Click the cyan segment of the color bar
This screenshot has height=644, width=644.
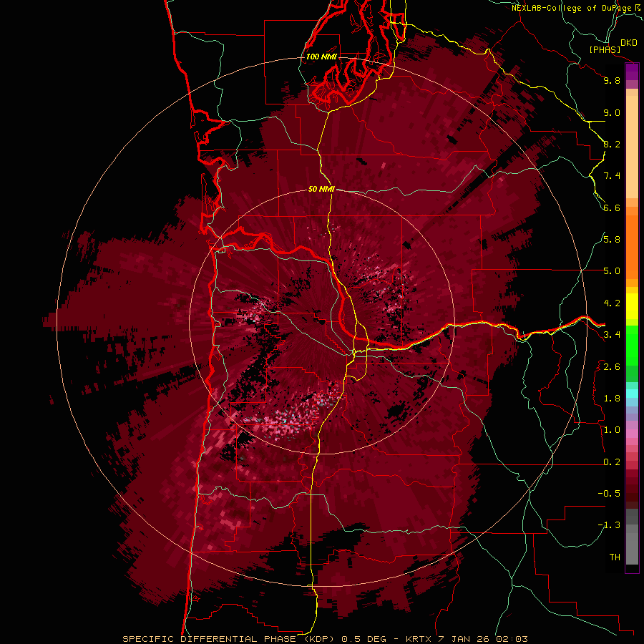click(x=632, y=394)
